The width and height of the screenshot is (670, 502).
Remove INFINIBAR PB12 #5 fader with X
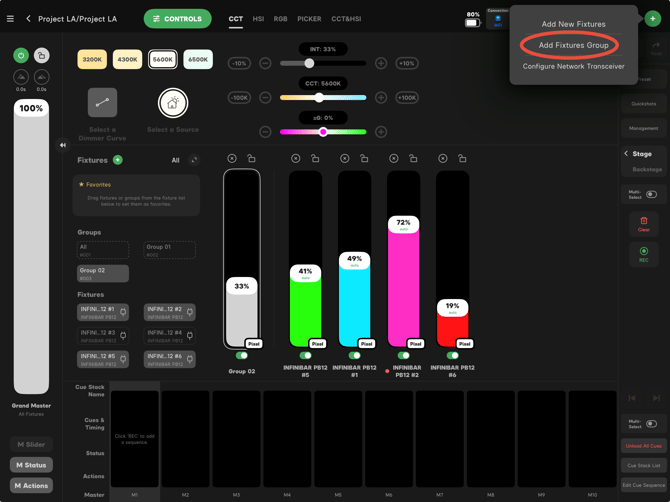(295, 159)
